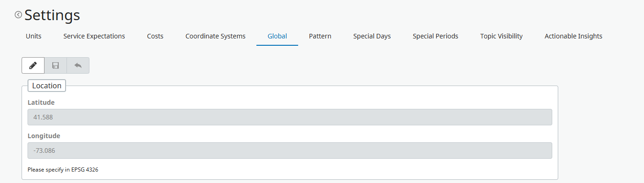Select the Global tab
Screen dimensions: 644x183
pos(277,36)
